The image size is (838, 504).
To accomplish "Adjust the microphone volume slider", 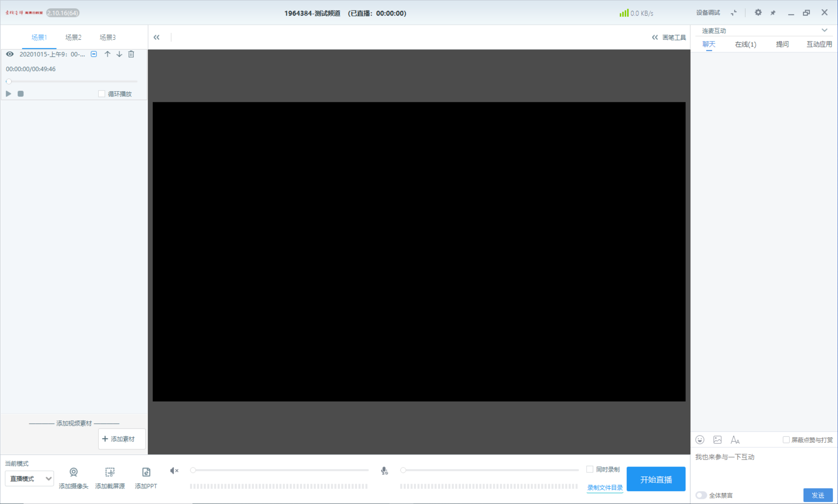I will (490, 470).
